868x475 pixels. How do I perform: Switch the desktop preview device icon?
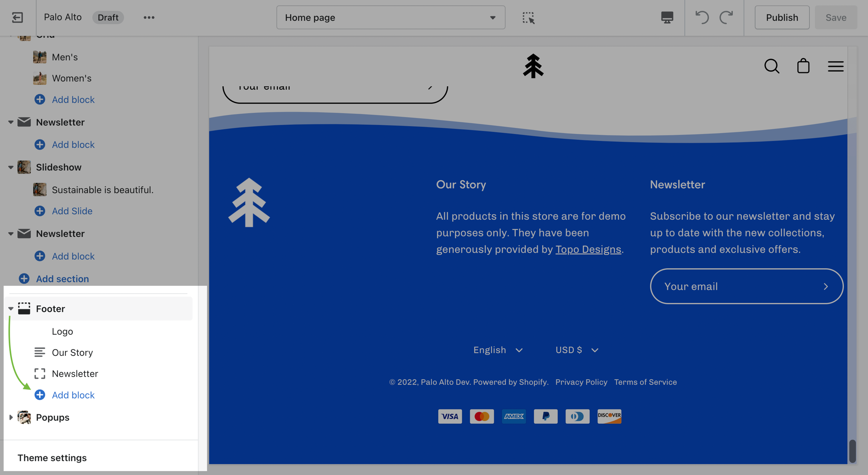(667, 17)
